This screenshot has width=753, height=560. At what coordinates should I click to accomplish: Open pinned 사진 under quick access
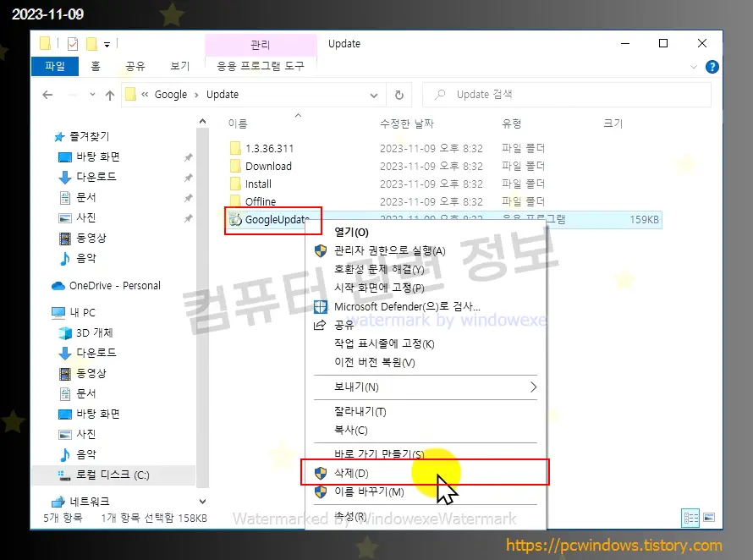[86, 217]
